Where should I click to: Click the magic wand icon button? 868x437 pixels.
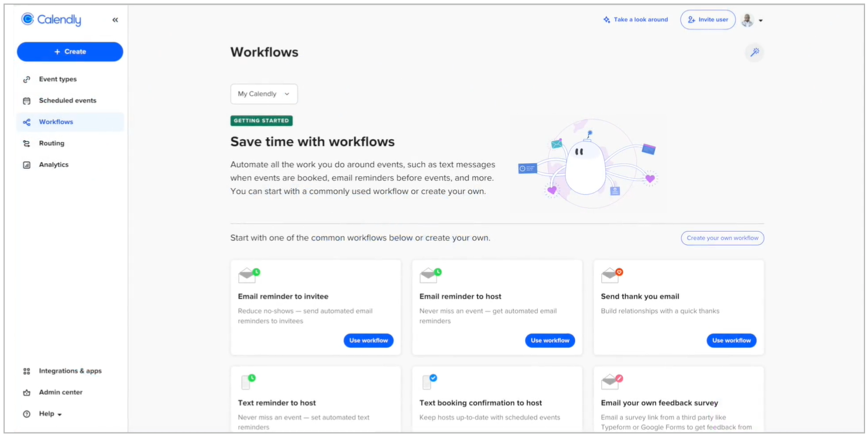tap(755, 52)
